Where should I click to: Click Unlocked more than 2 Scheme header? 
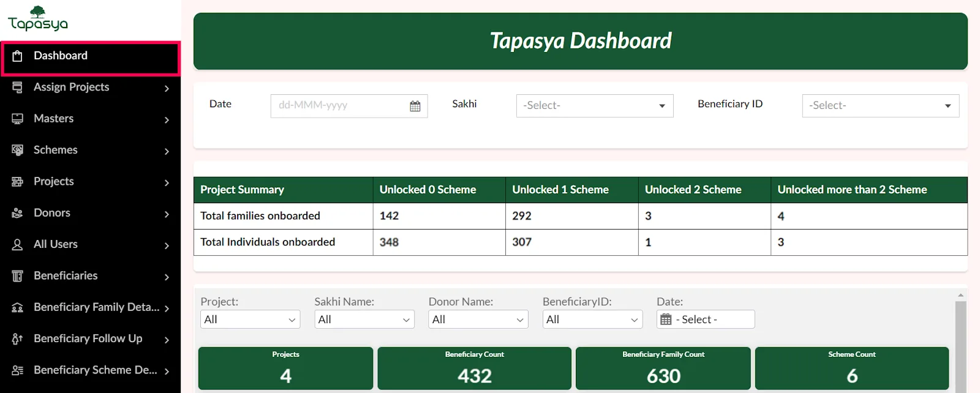click(x=869, y=190)
